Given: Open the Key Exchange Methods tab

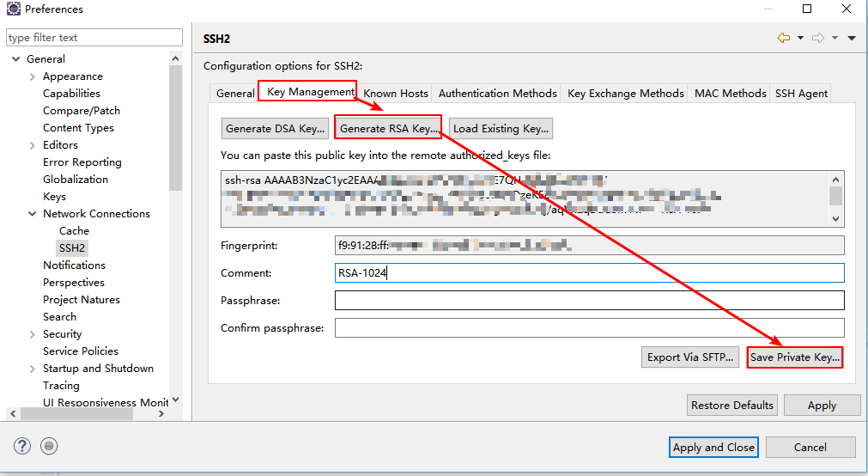Looking at the screenshot, I should click(625, 93).
